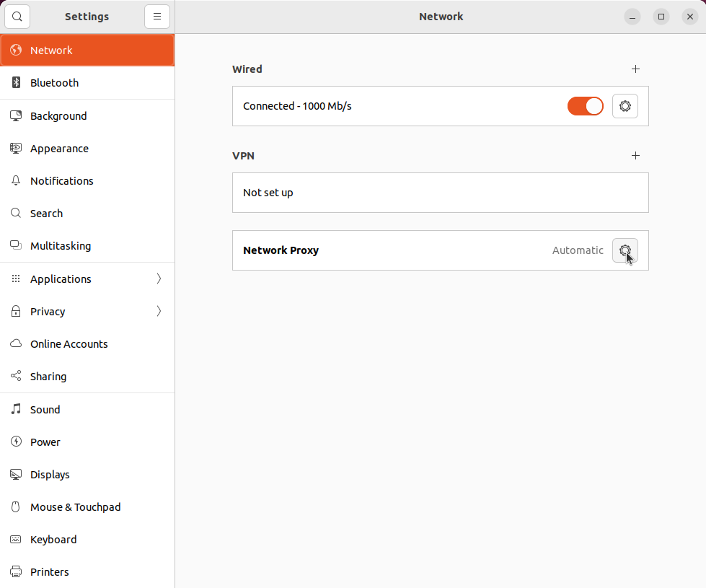
Task: Open the Network Proxy settings gear
Action: pyautogui.click(x=625, y=250)
